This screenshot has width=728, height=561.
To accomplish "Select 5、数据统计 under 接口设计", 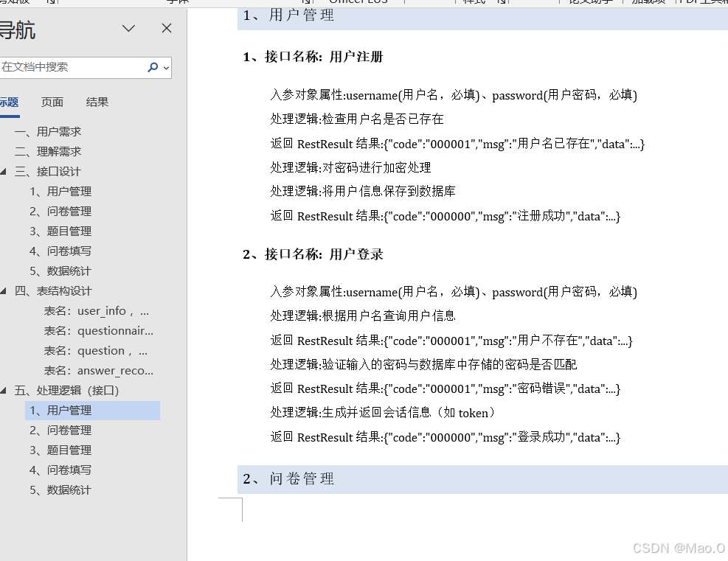I will tap(60, 271).
